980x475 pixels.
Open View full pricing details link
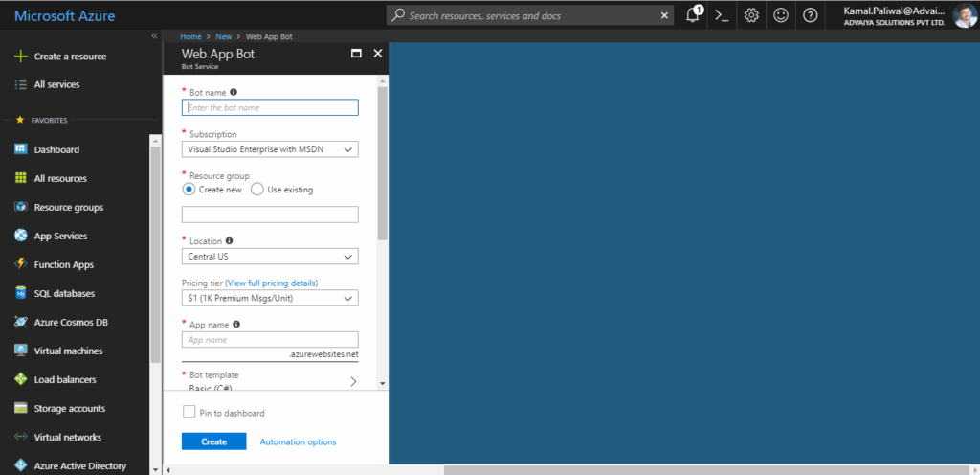(273, 283)
